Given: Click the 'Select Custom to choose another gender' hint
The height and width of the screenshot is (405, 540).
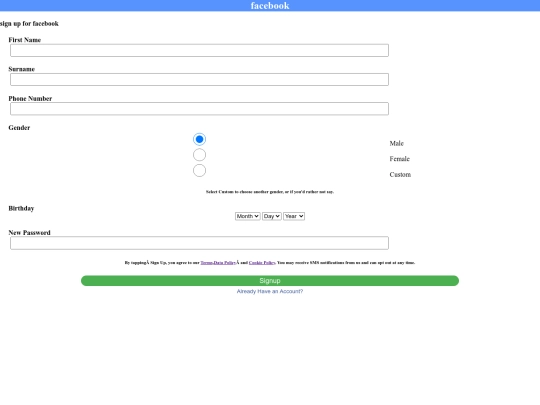Looking at the screenshot, I should (x=270, y=192).
